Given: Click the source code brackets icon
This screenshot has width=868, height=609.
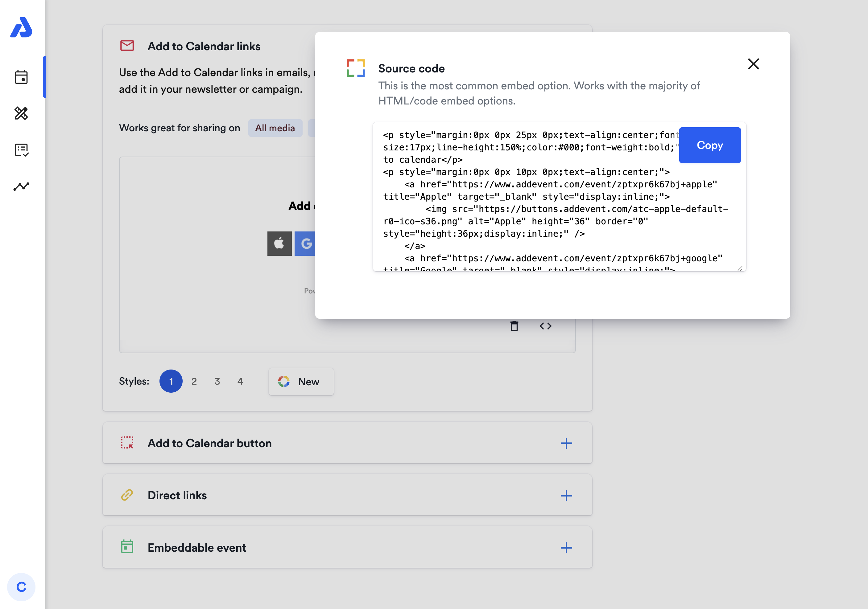Looking at the screenshot, I should point(545,326).
